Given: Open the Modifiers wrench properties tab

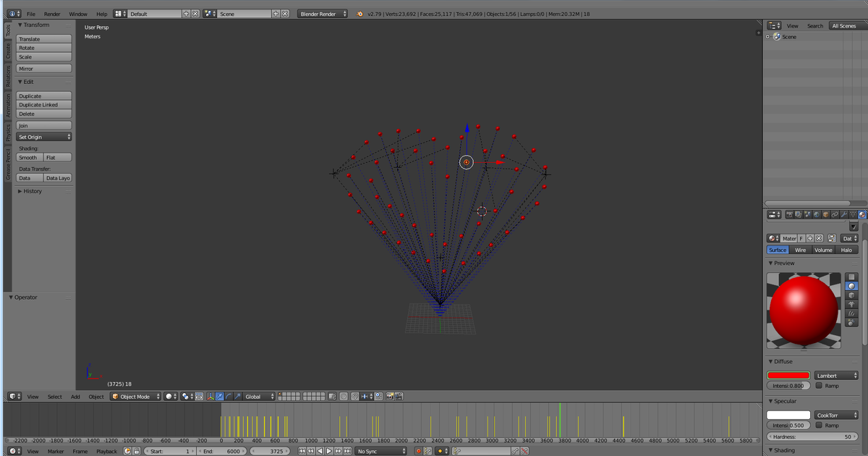Looking at the screenshot, I should tap(844, 214).
